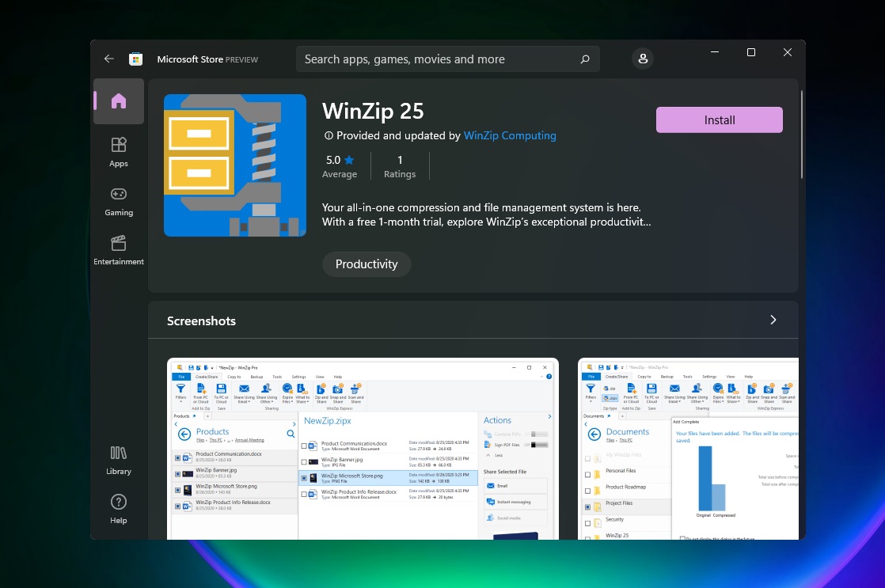Open Help from the sidebar
The width and height of the screenshot is (885, 588).
pyautogui.click(x=119, y=509)
